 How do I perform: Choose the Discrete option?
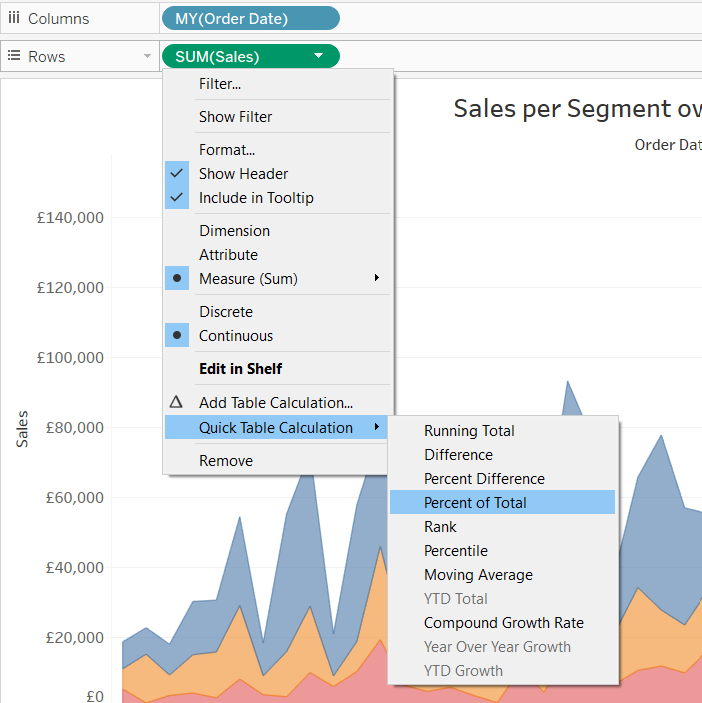pos(226,312)
